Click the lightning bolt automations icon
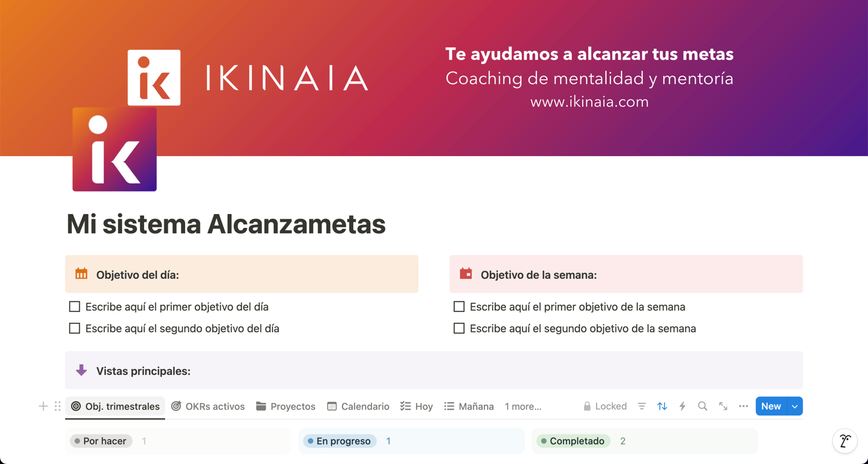This screenshot has height=464, width=868. (682, 407)
